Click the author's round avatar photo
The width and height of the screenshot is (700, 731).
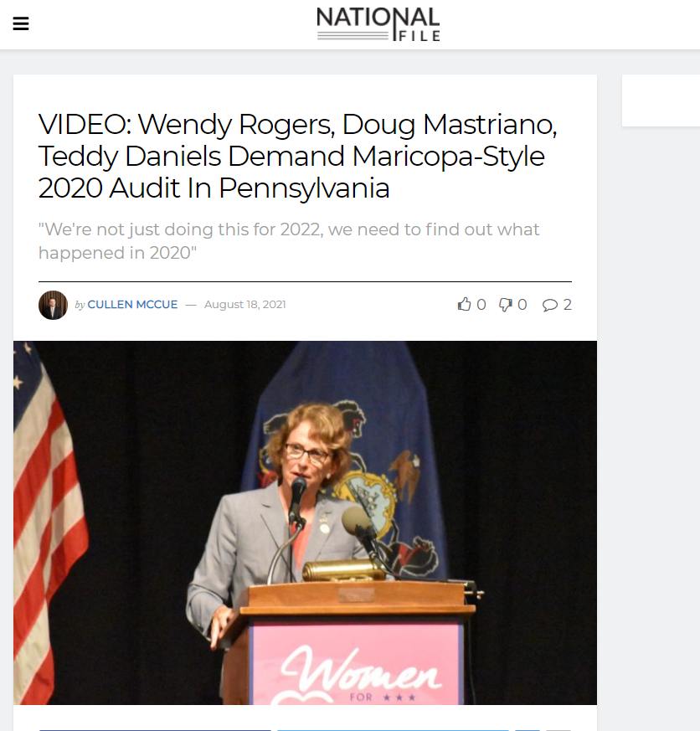pyautogui.click(x=53, y=305)
